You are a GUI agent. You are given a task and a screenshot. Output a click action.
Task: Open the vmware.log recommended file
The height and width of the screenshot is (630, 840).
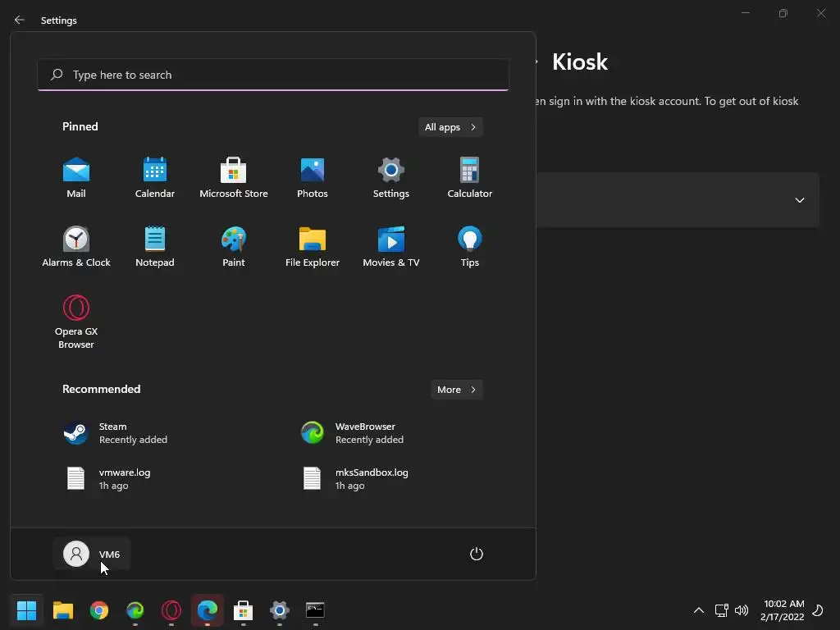(107, 478)
